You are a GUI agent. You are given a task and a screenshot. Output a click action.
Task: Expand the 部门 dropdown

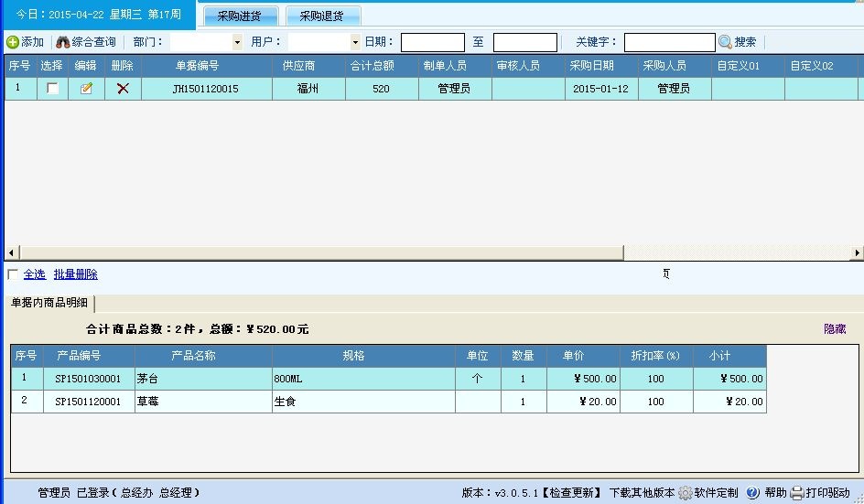[237, 42]
